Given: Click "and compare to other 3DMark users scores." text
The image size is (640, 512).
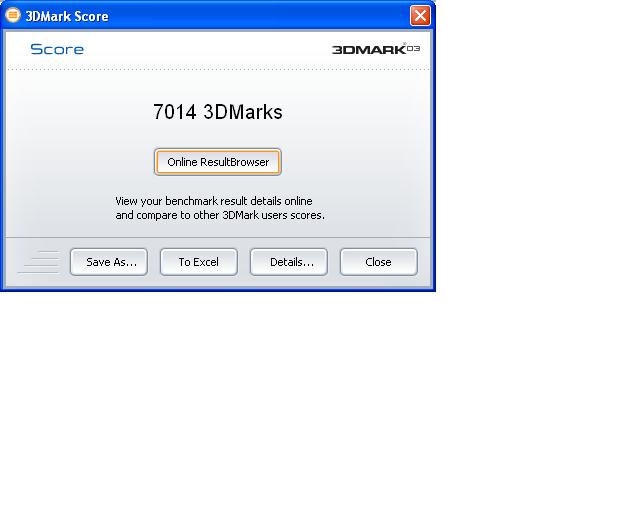Looking at the screenshot, I should coord(220,215).
